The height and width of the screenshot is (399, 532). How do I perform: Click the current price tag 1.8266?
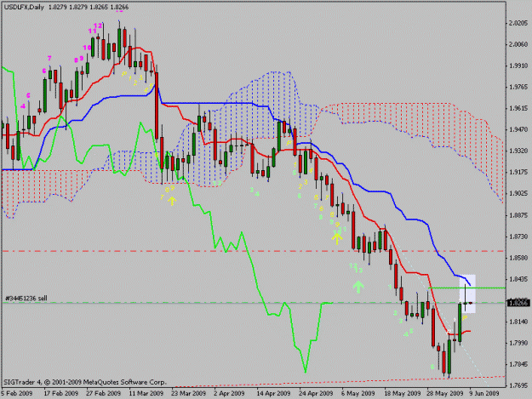(x=518, y=302)
